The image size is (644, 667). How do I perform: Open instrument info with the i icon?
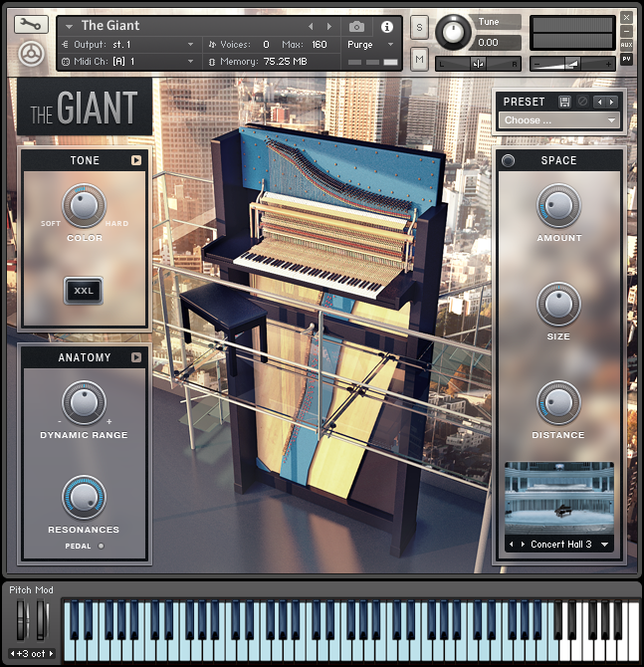click(x=386, y=27)
